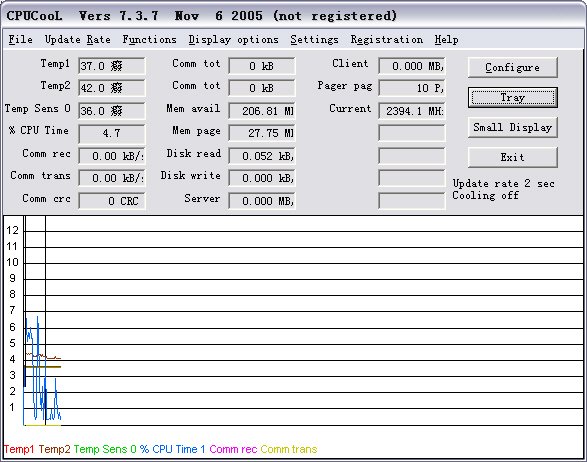Select the Comm trans value field
The height and width of the screenshot is (462, 587).
(112, 178)
